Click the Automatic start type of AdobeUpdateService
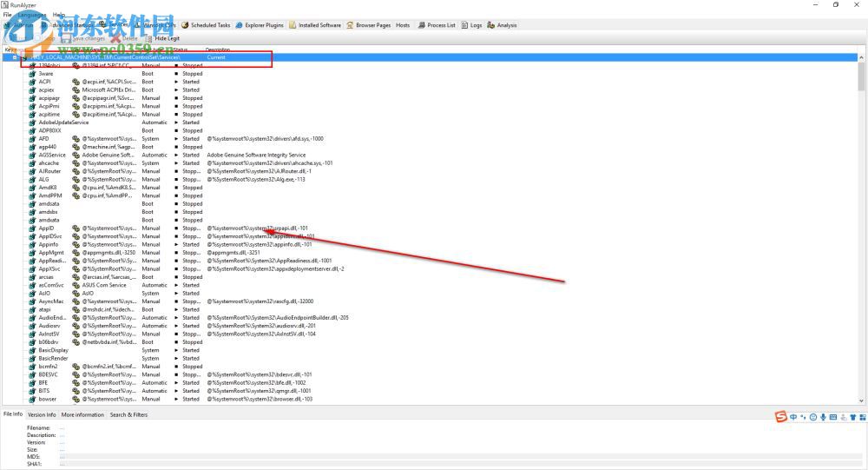868x470 pixels. (x=155, y=122)
